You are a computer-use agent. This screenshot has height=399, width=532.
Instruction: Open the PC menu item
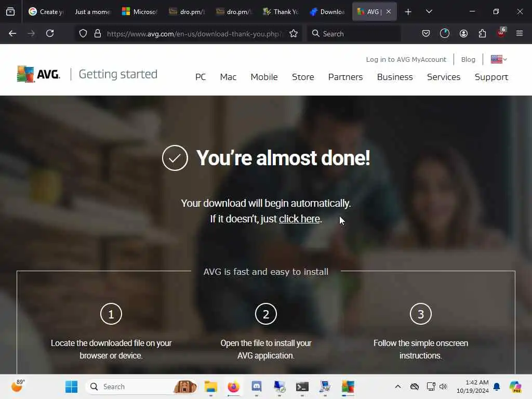[201, 77]
